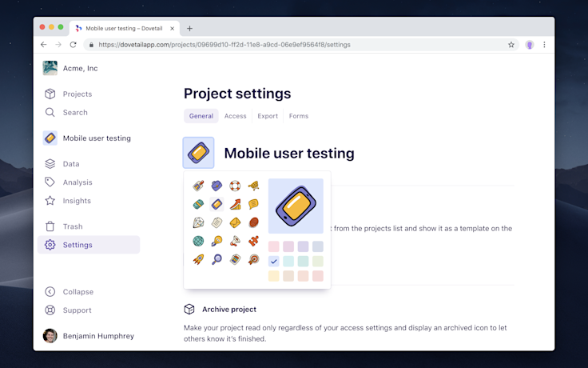Screen dimensions: 588x368
Task: Pick the lavender background color
Action: 303,246
